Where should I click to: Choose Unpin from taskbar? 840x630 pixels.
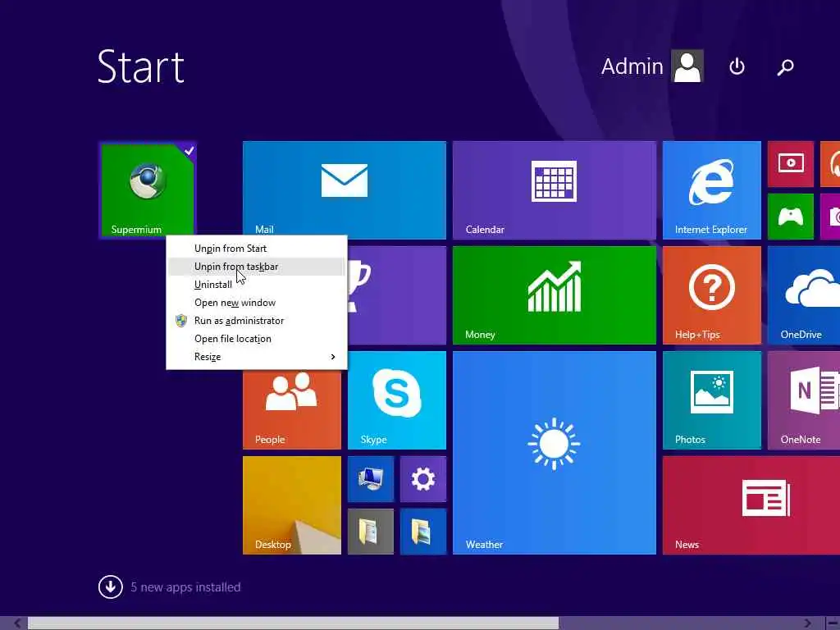click(256, 267)
